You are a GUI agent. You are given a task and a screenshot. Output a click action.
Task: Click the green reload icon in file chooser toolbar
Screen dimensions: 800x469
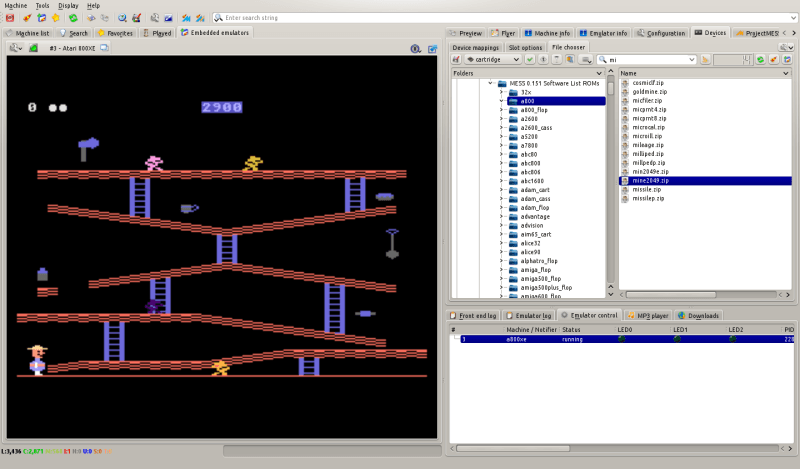point(760,60)
